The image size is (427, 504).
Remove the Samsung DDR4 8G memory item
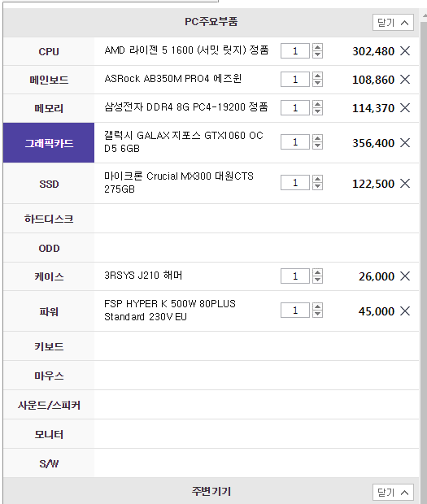click(x=405, y=107)
